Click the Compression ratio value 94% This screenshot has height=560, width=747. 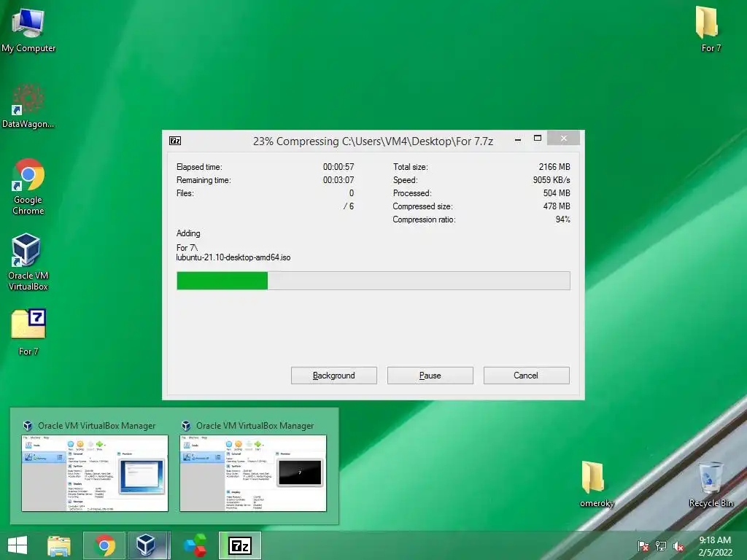[562, 219]
